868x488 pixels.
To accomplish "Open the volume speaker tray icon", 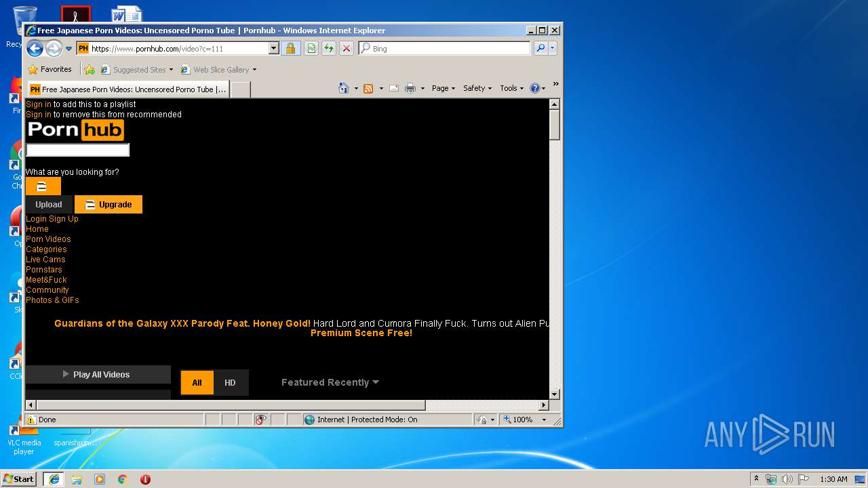I will [x=787, y=479].
